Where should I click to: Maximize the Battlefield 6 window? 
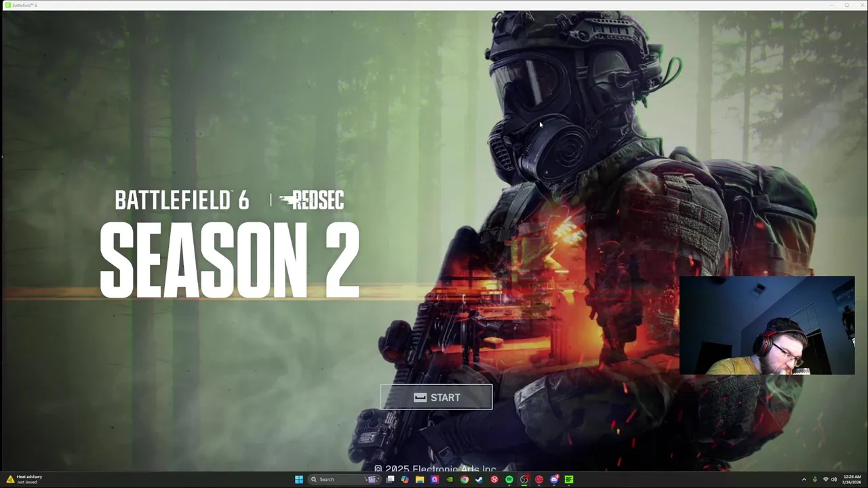[846, 5]
